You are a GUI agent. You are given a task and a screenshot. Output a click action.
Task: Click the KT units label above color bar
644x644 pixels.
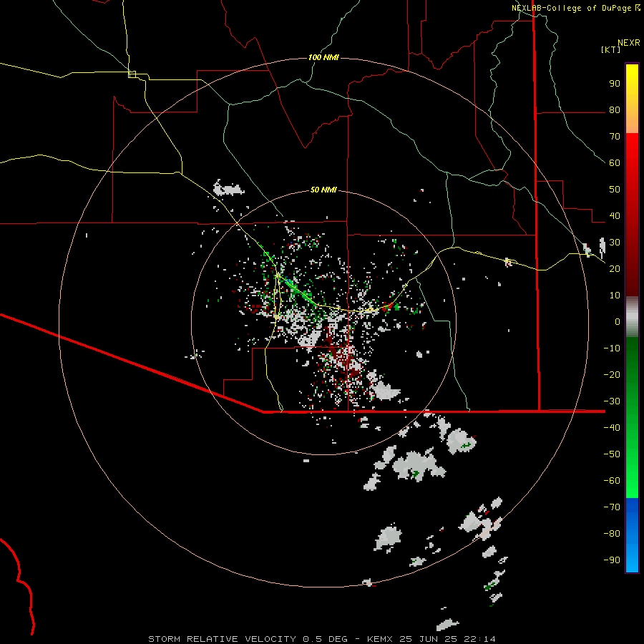tap(611, 49)
